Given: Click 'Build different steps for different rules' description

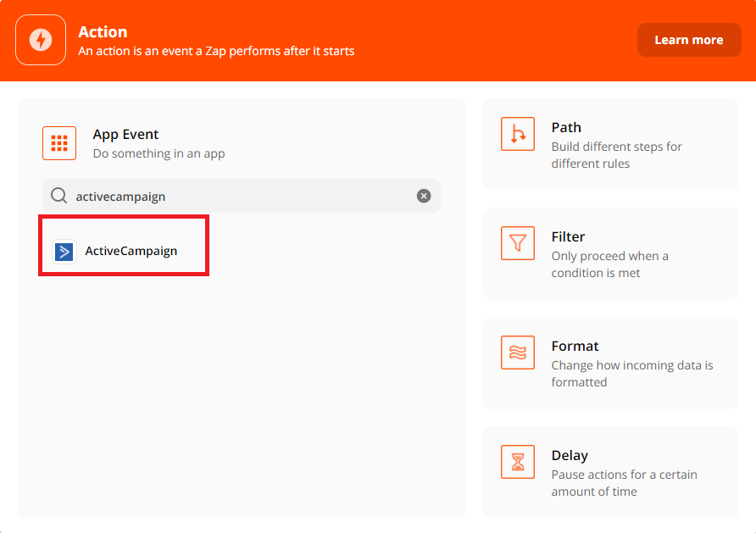Looking at the screenshot, I should click(x=617, y=155).
